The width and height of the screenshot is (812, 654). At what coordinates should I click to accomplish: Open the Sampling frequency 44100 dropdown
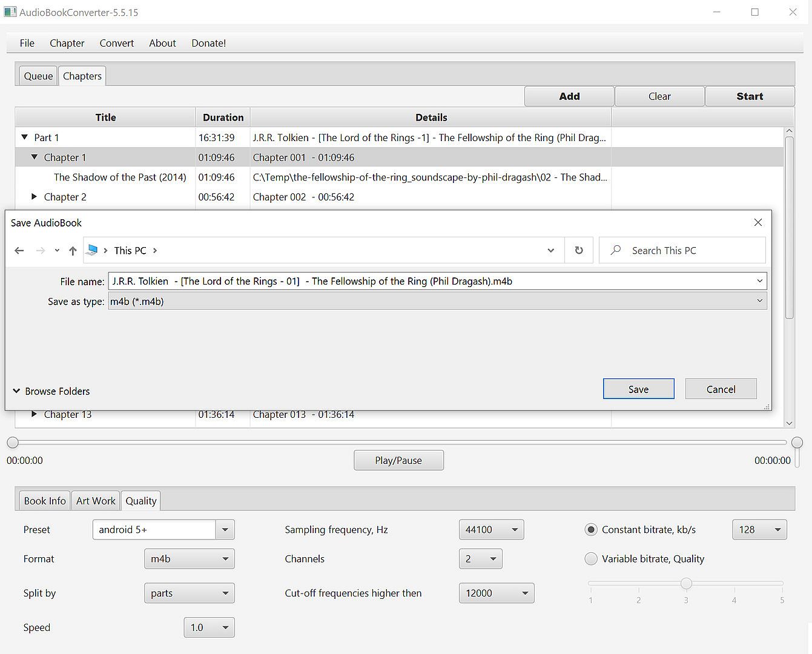(x=514, y=530)
